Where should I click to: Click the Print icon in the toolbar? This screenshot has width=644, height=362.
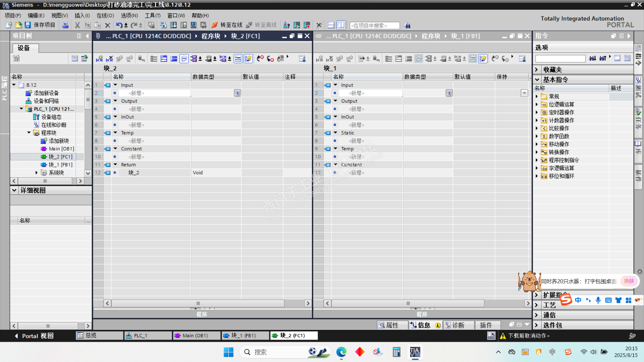65,25
